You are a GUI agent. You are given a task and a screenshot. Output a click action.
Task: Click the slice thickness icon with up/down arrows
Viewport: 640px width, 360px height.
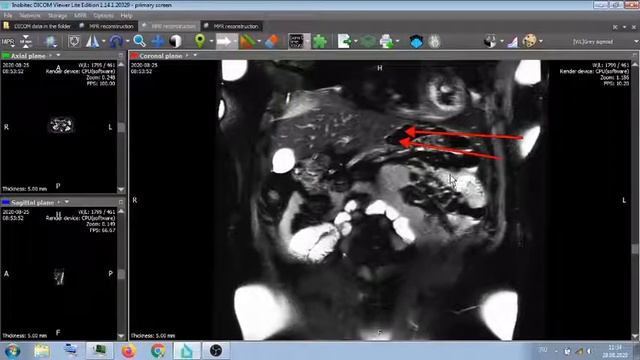pos(26,41)
